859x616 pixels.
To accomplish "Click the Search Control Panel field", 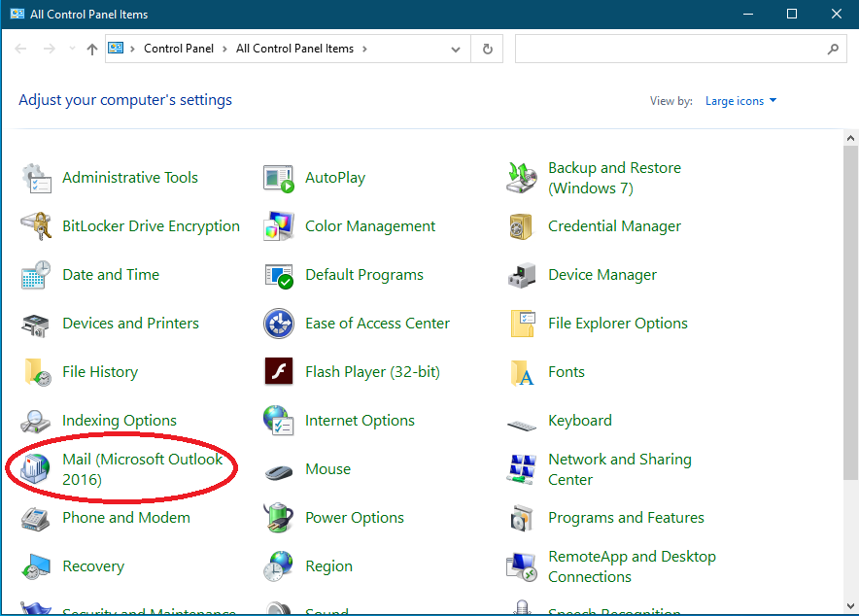I will [x=681, y=49].
